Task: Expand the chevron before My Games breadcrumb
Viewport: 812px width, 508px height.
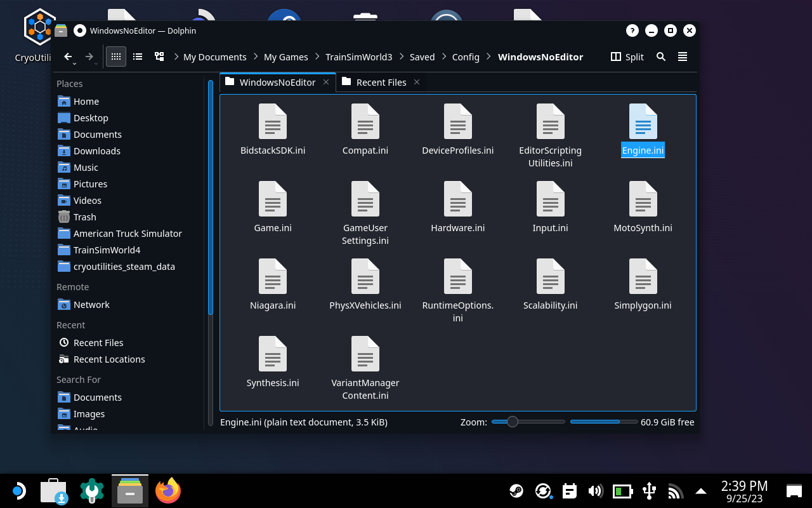Action: click(x=256, y=57)
